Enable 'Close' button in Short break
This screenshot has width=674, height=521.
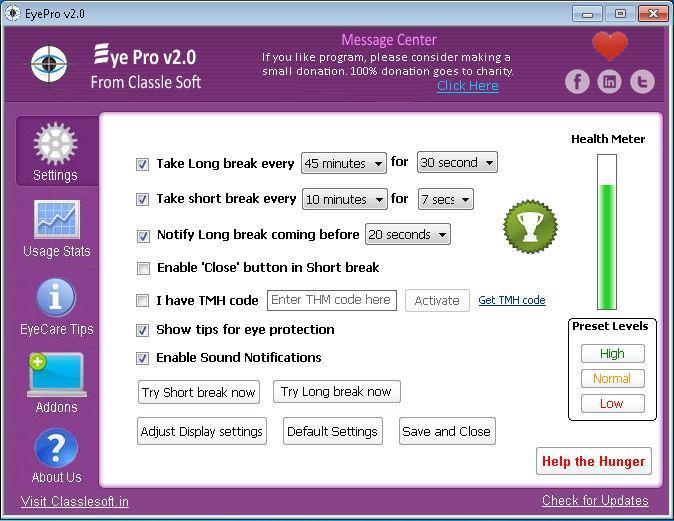click(143, 268)
